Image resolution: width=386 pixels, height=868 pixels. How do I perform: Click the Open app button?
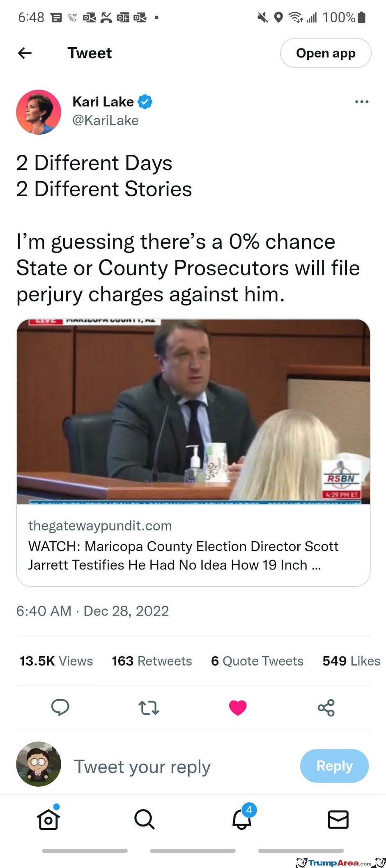point(326,53)
